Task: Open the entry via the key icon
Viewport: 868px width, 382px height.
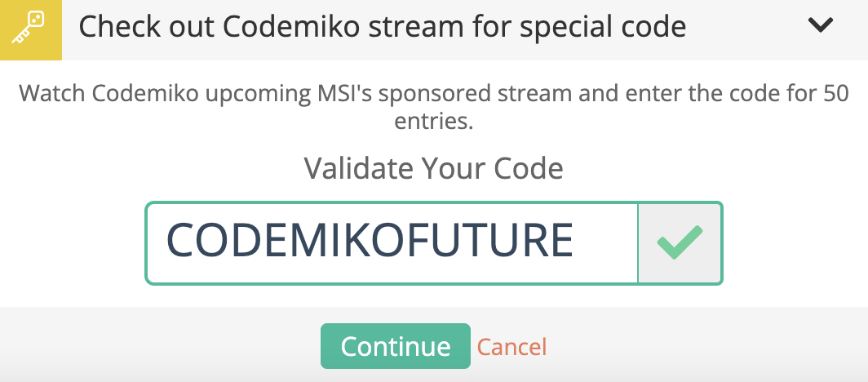Action: click(29, 27)
